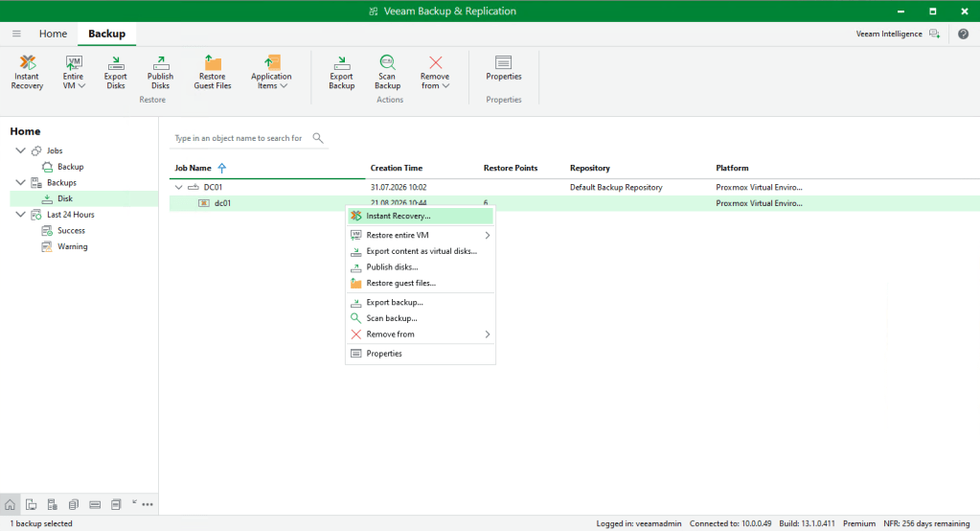Open Veeam Intelligence assistant

[898, 34]
